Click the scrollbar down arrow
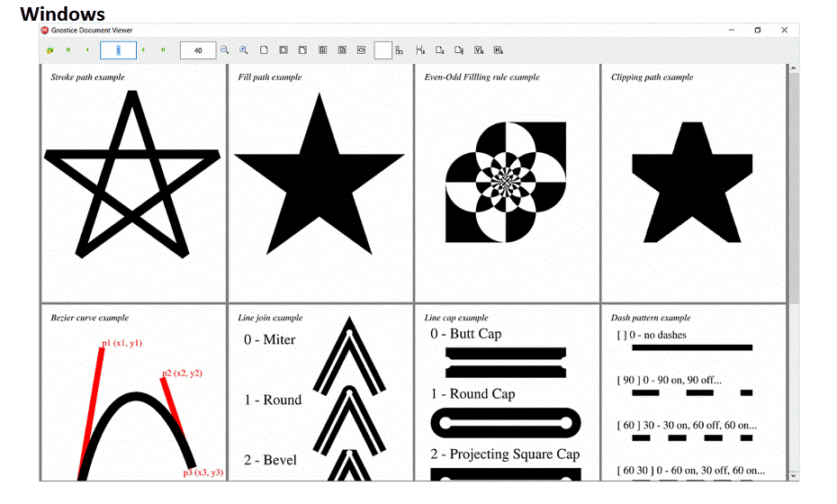The height and width of the screenshot is (504, 837). [x=793, y=475]
